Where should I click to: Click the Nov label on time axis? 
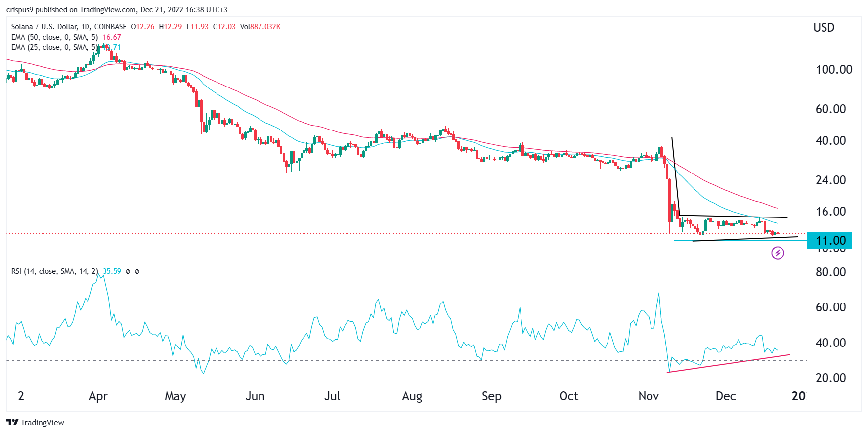pyautogui.click(x=649, y=396)
